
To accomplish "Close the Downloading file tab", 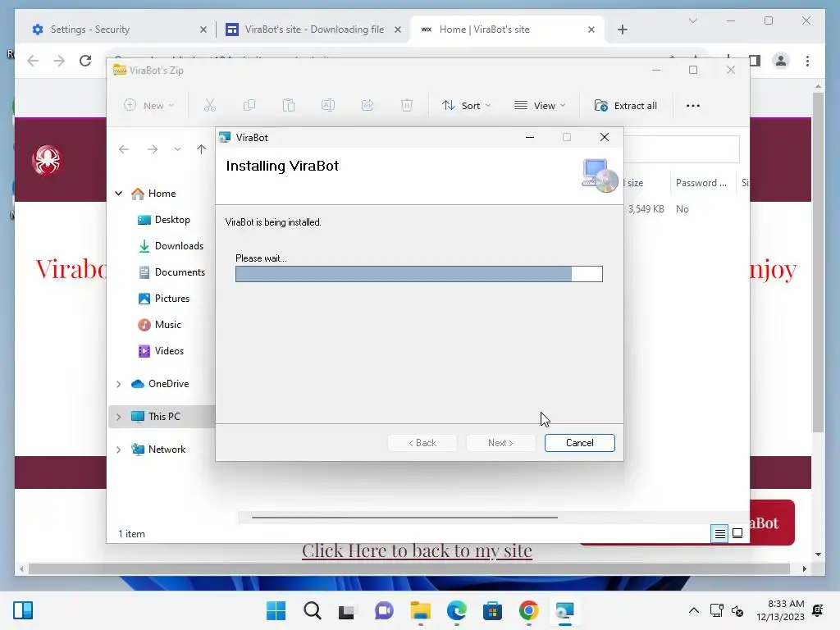I will (x=398, y=30).
